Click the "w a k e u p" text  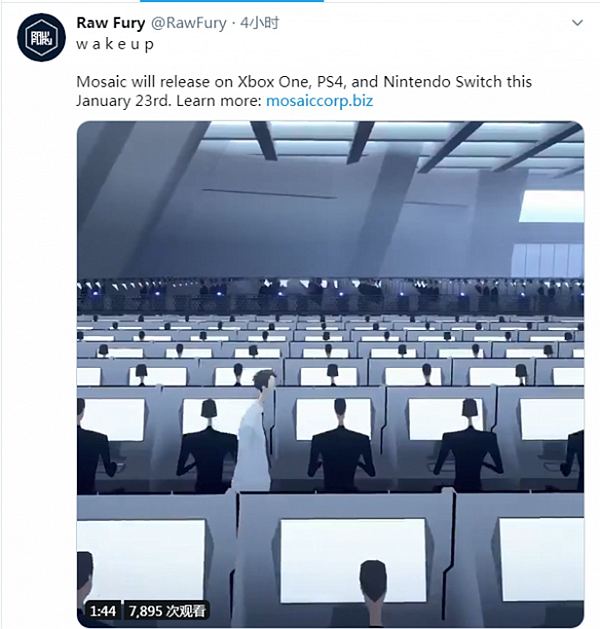pyautogui.click(x=115, y=44)
